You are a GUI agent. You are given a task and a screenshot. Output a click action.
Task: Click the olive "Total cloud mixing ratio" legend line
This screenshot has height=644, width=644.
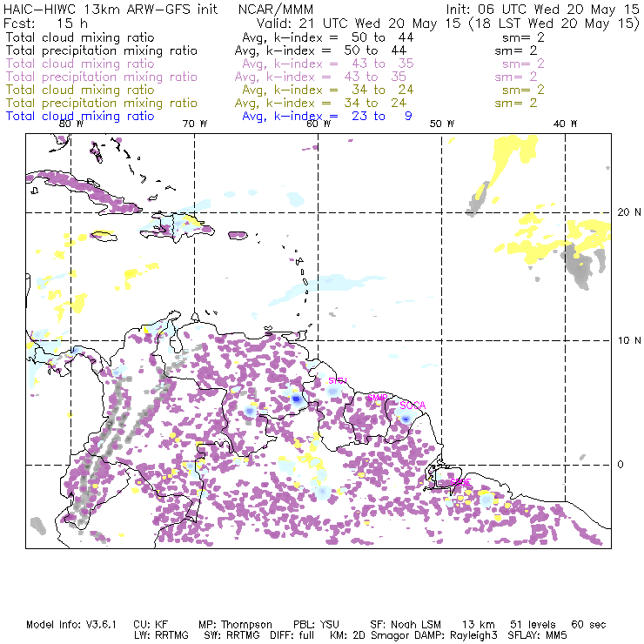pyautogui.click(x=80, y=90)
